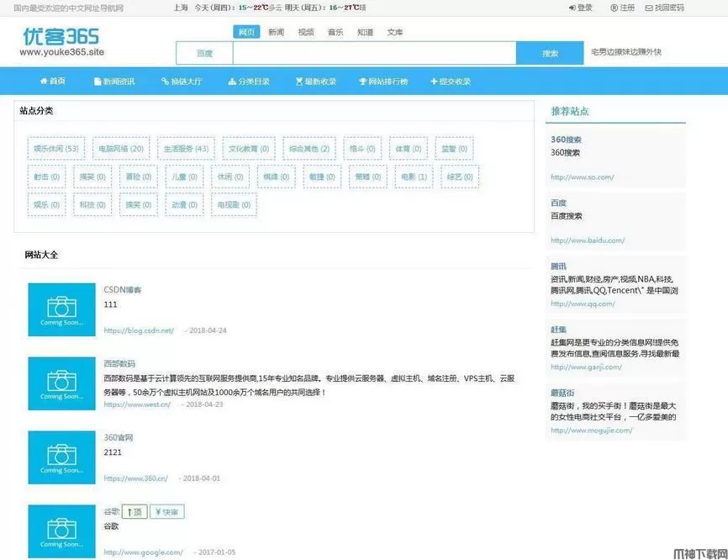Open the 百度 search engine selector
728x560 pixels.
coord(204,53)
